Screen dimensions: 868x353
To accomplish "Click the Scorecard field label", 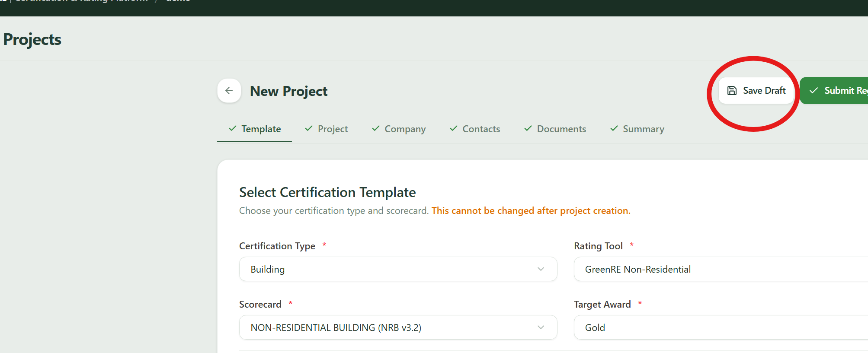I will (x=260, y=304).
